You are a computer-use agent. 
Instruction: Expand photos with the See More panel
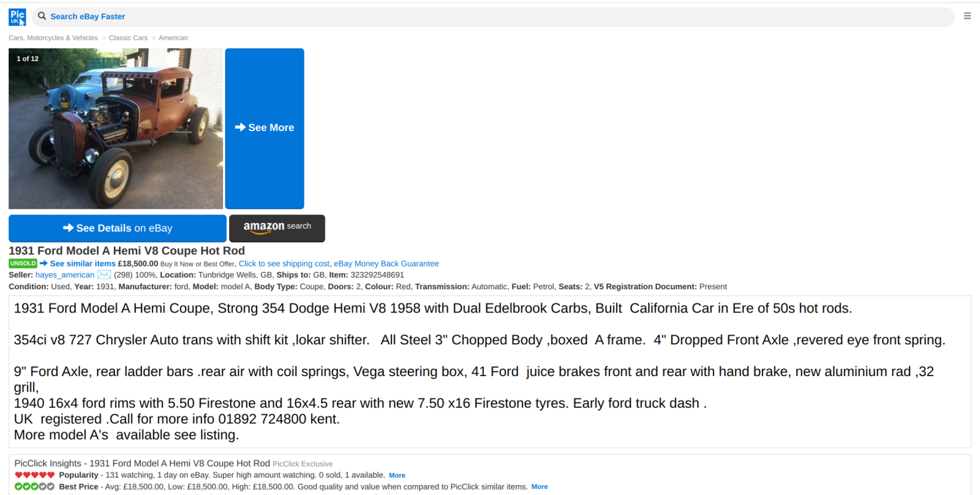(265, 128)
